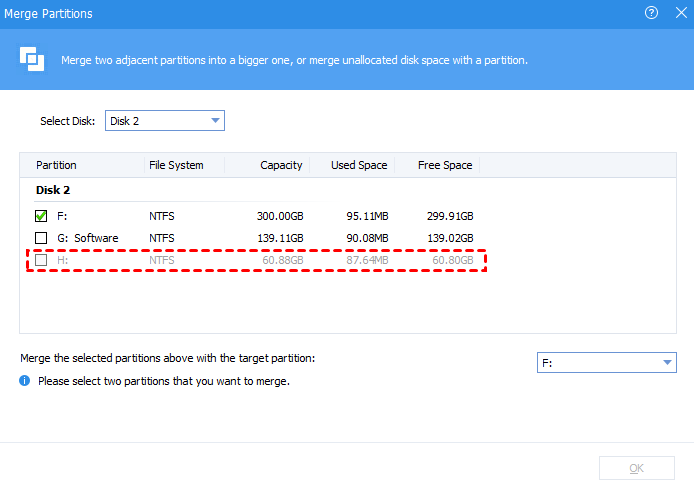Expand the target partition F: dropdown
The image size is (694, 494).
(606, 363)
